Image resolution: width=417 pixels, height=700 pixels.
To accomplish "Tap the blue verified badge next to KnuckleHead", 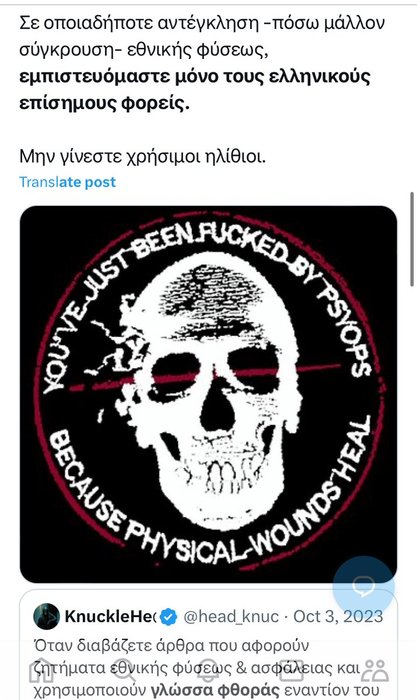I will click(169, 617).
